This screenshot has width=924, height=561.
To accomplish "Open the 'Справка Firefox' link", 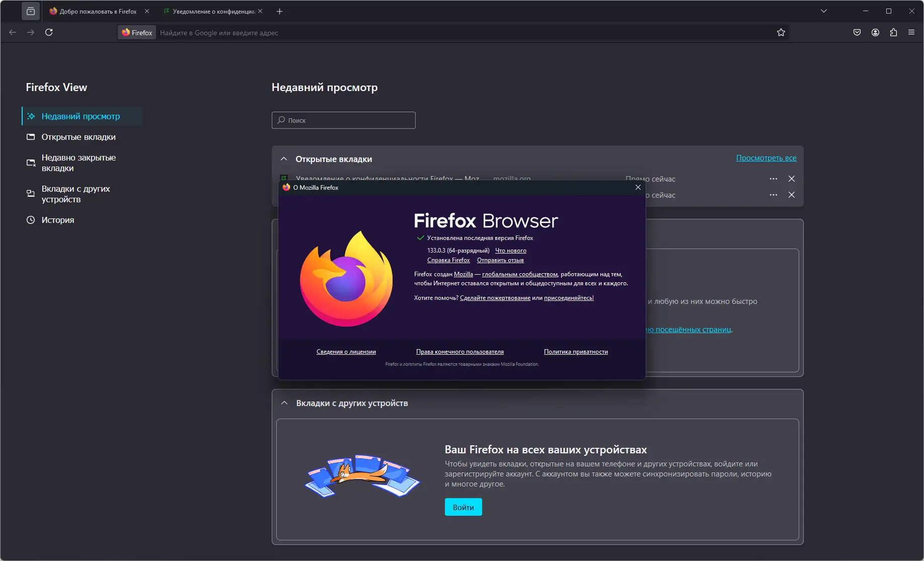I will click(x=448, y=260).
